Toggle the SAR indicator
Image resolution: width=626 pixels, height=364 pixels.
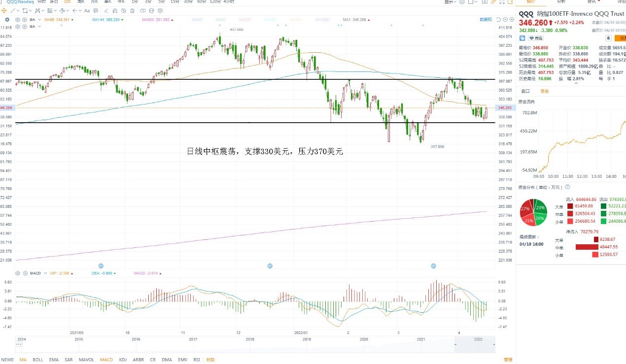point(69,360)
